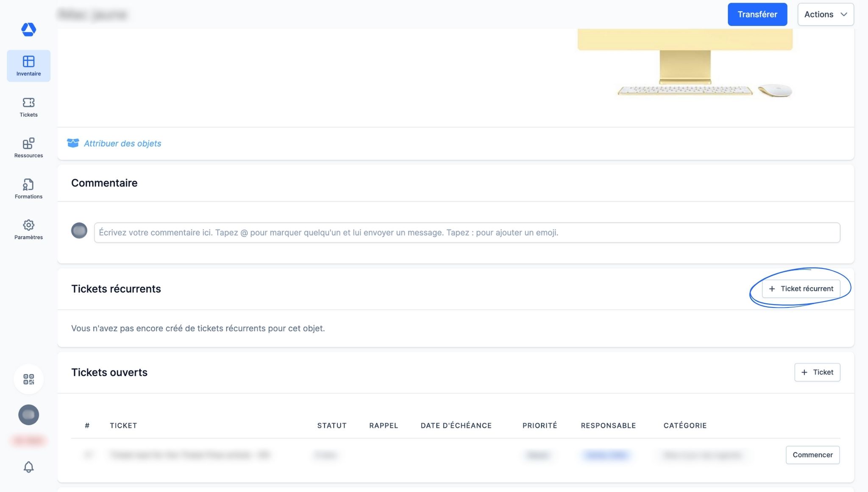Click Attribuer des objets link
868x492 pixels.
pyautogui.click(x=122, y=144)
